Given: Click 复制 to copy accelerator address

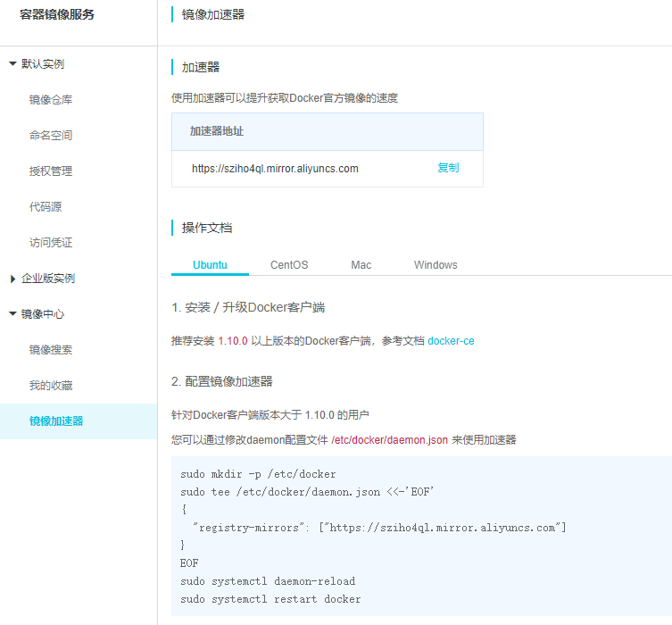Looking at the screenshot, I should [448, 168].
